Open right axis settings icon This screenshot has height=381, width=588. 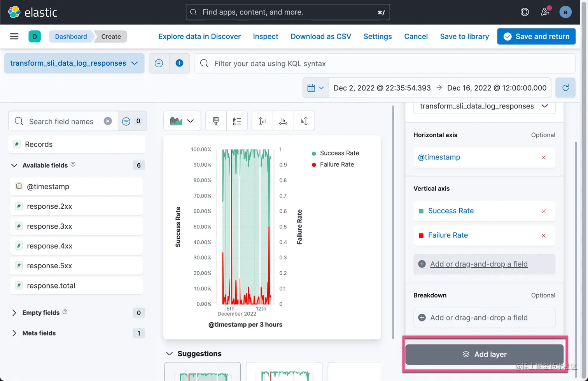[x=304, y=121]
